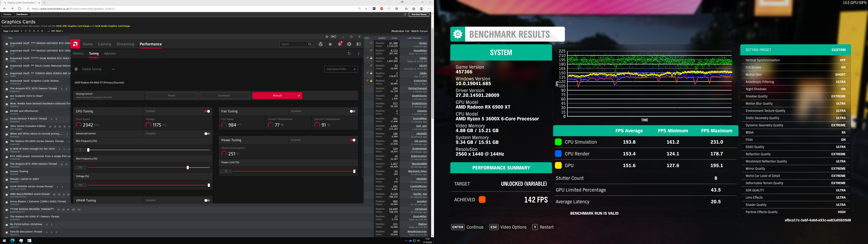868x244 pixels.
Task: Open the Radeon help question mark icon
Action: (x=335, y=37)
